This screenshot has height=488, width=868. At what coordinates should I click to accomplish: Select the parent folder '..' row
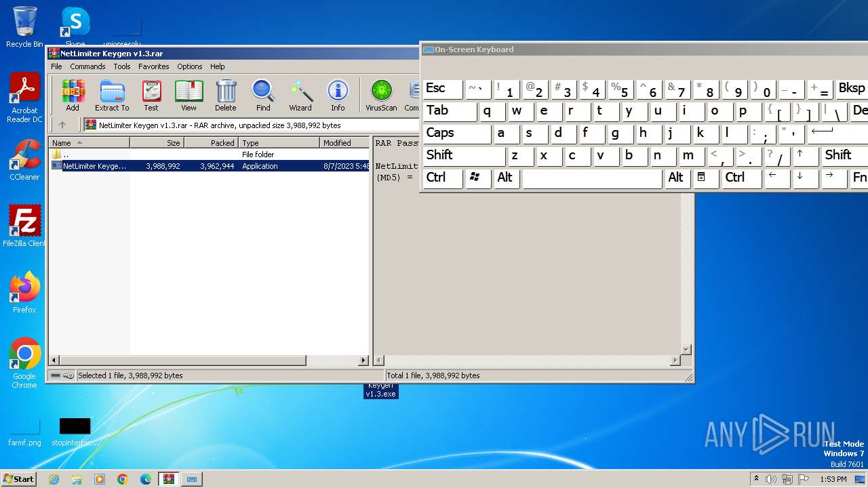click(x=210, y=155)
